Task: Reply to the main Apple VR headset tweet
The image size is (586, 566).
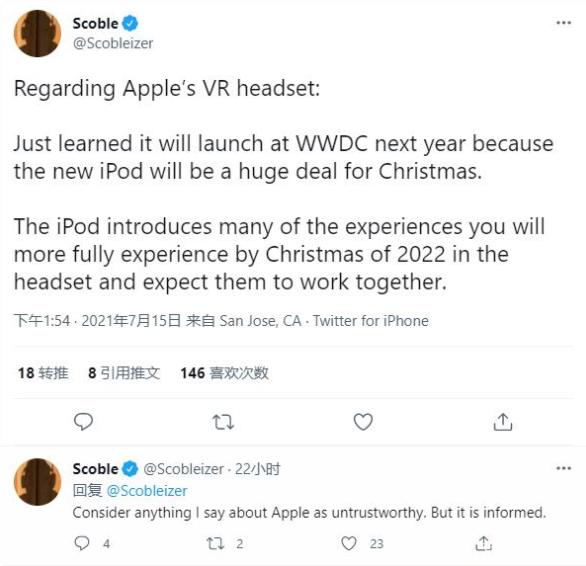Action: click(83, 422)
